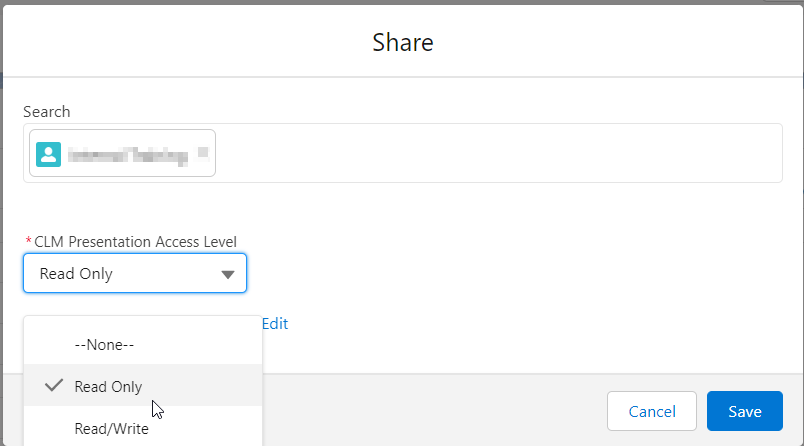
Task: Choose Read Only from the list
Action: (x=108, y=387)
